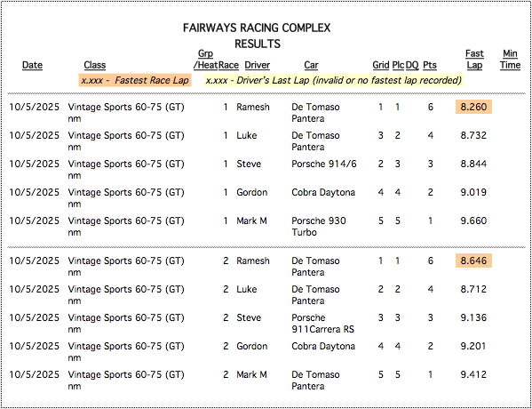This screenshot has height=409, width=532.
Task: Click Porsche 930 Turbo car entry
Action: pos(319,227)
